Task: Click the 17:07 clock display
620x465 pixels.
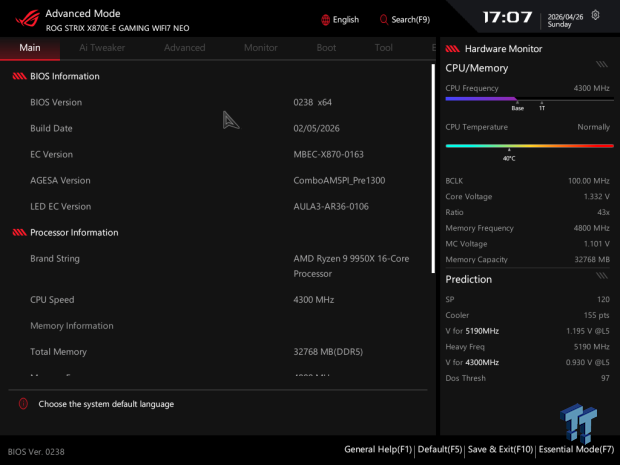Action: click(x=508, y=17)
